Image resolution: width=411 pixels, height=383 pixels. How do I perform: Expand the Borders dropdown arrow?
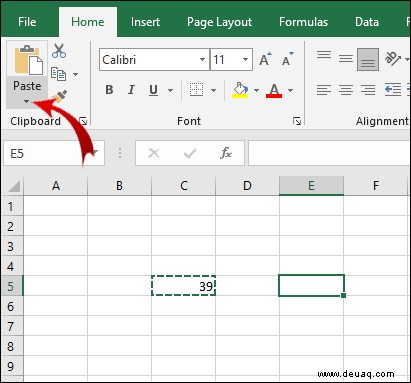213,90
